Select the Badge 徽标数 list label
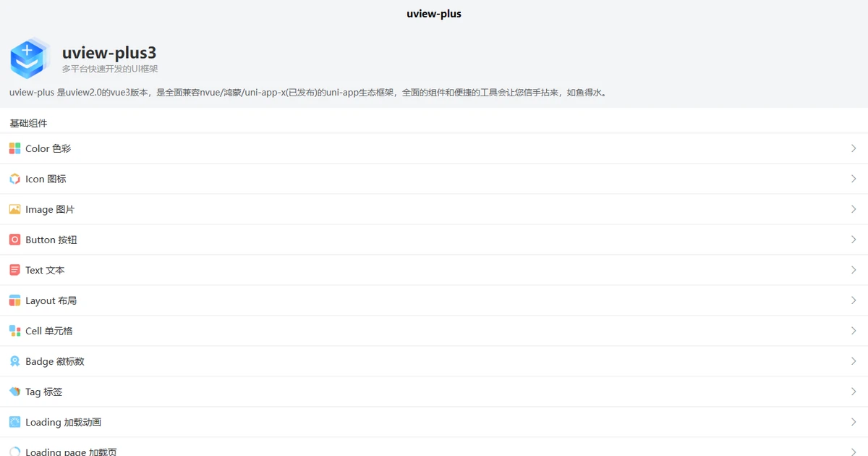 point(55,361)
